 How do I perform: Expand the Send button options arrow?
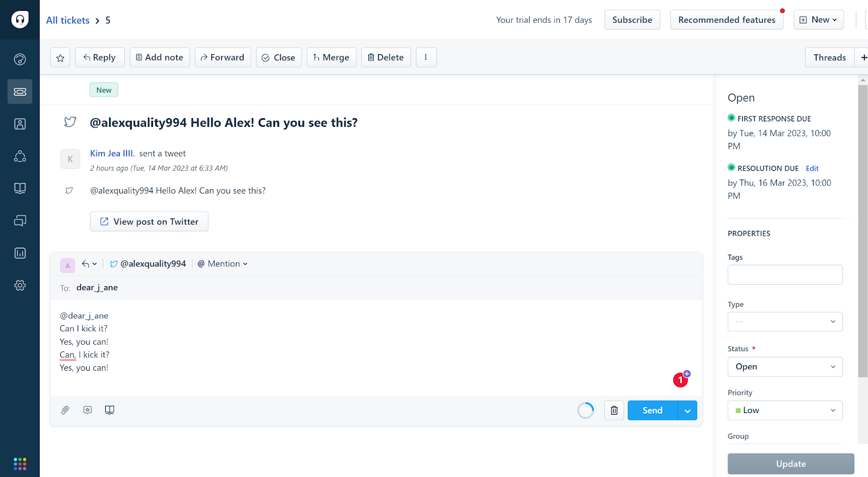click(687, 411)
